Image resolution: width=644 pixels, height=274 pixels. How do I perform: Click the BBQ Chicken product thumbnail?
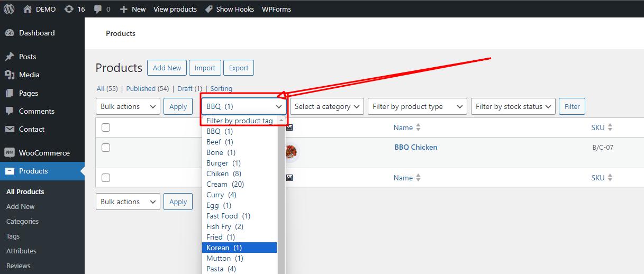pyautogui.click(x=291, y=152)
